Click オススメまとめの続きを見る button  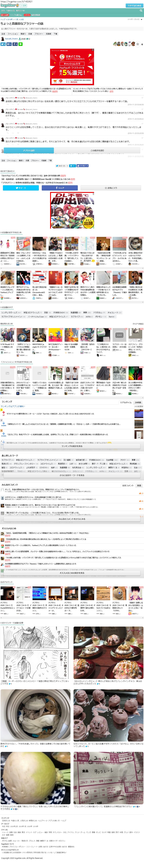(72, 573)
